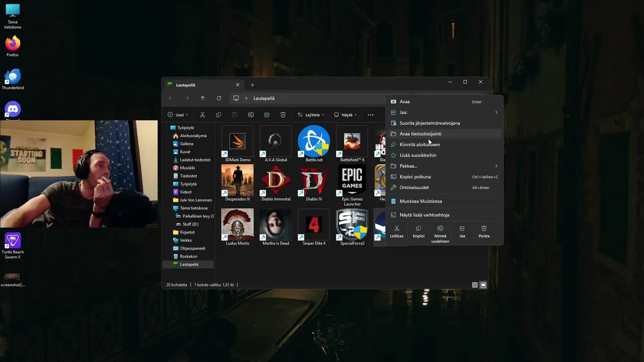The width and height of the screenshot is (644, 362).
Task: Choose Ominaisuudet from context menu
Action: click(445, 188)
